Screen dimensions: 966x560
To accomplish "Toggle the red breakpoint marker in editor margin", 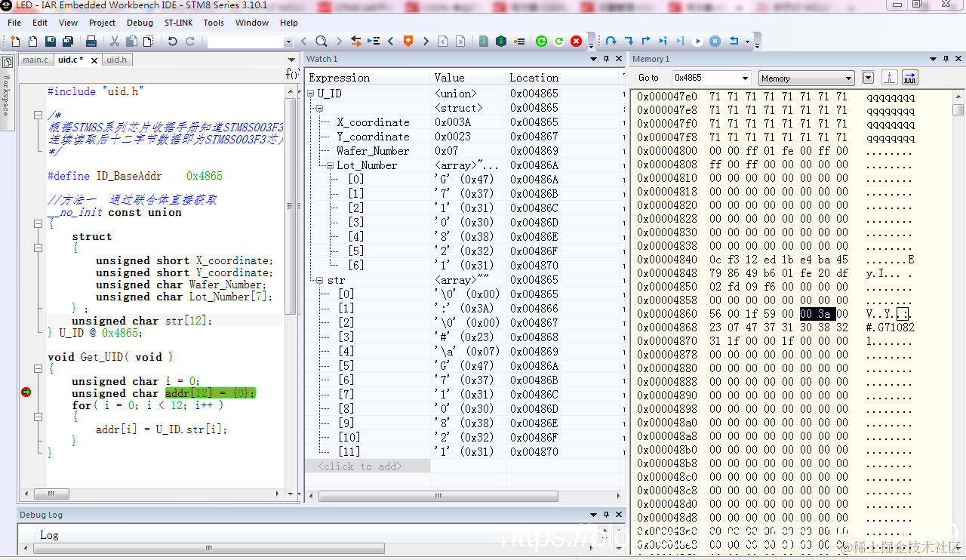I will [x=26, y=392].
